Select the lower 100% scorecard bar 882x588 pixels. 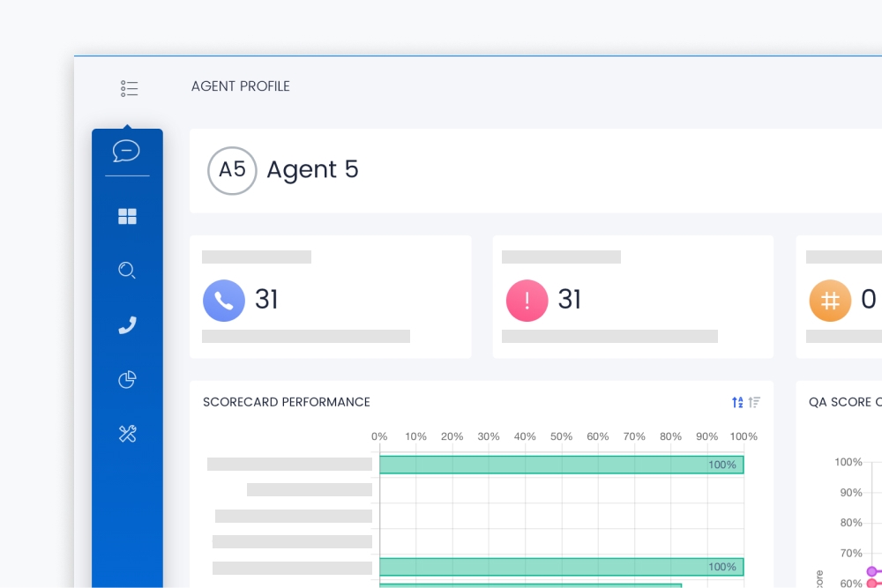[561, 567]
